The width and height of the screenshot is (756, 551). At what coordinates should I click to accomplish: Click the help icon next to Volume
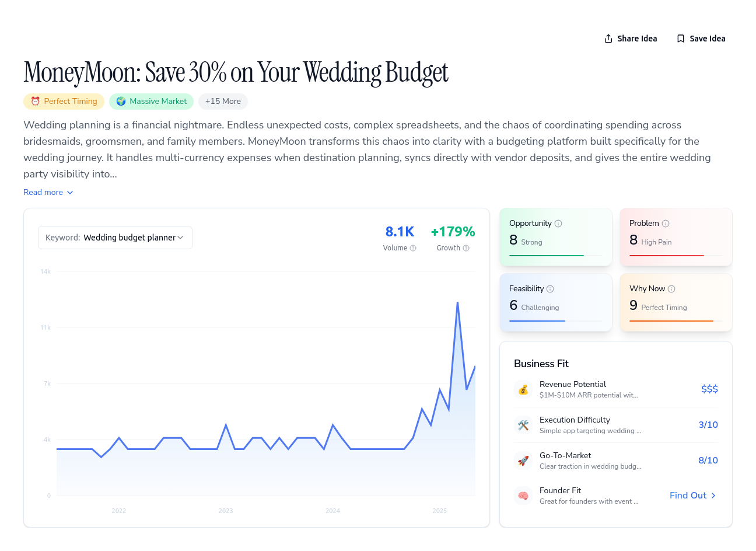[413, 248]
